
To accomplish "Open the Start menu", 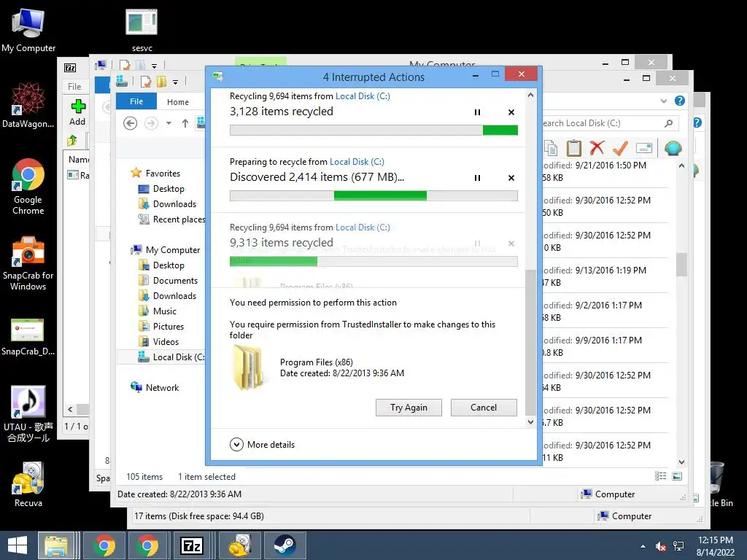I will tap(18, 545).
